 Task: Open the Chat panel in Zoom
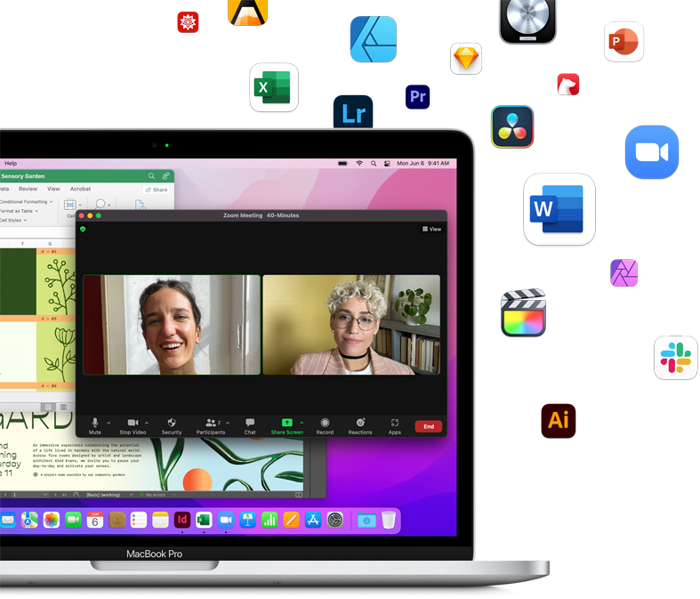[250, 426]
